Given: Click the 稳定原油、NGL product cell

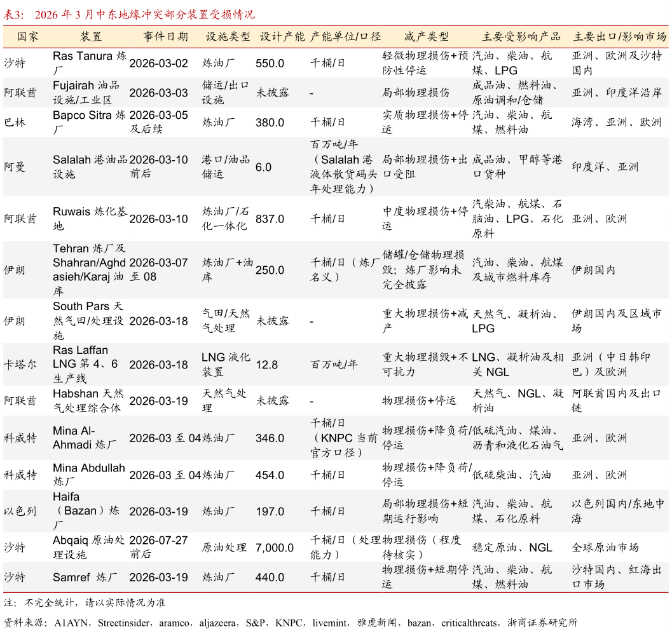Looking at the screenshot, I should click(512, 548).
